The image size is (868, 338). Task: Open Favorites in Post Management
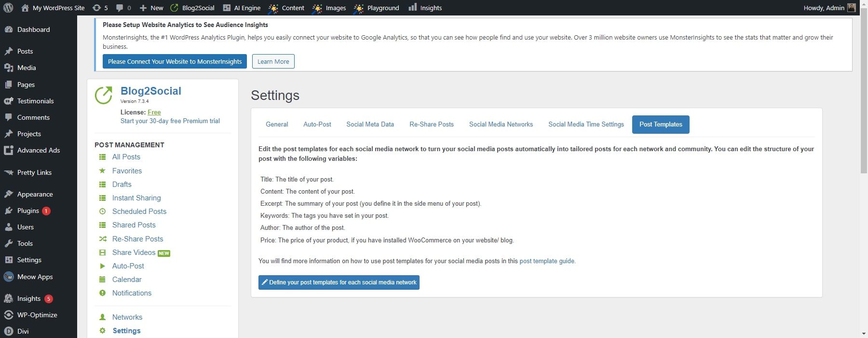click(127, 171)
